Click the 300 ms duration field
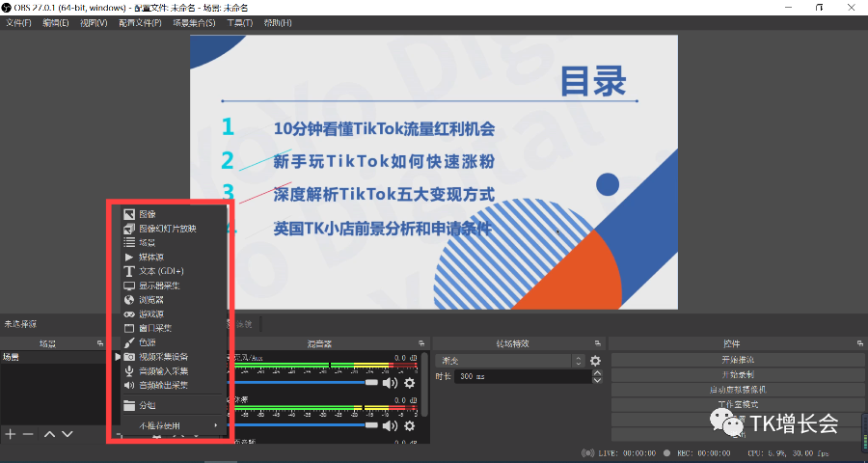The width and height of the screenshot is (868, 463). tap(523, 376)
